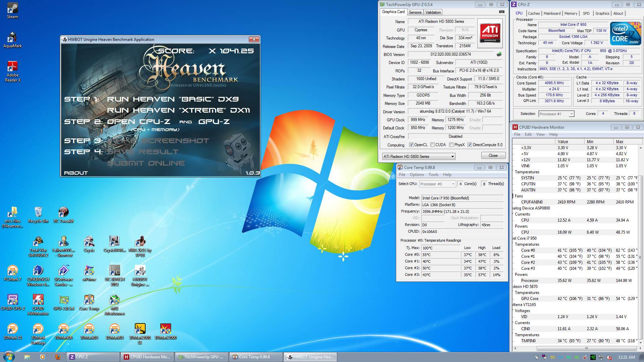Click ABOUT in the Heaven Benchmark window
Viewport: 644px width, 362px height.
click(76, 173)
